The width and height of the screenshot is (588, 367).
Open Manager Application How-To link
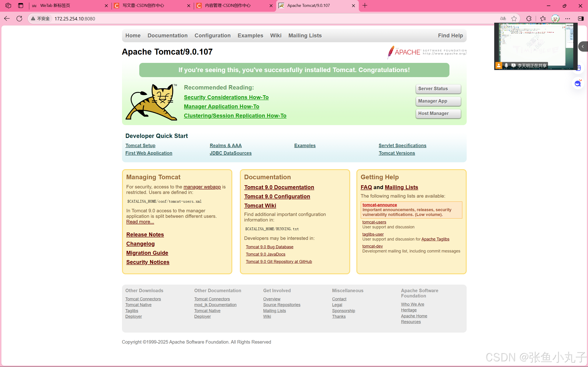click(x=222, y=106)
